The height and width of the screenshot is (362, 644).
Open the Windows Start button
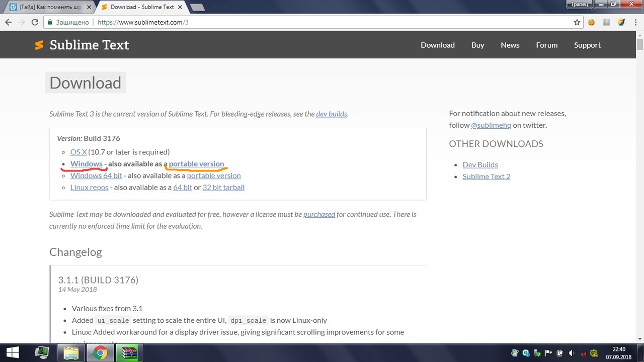12,353
